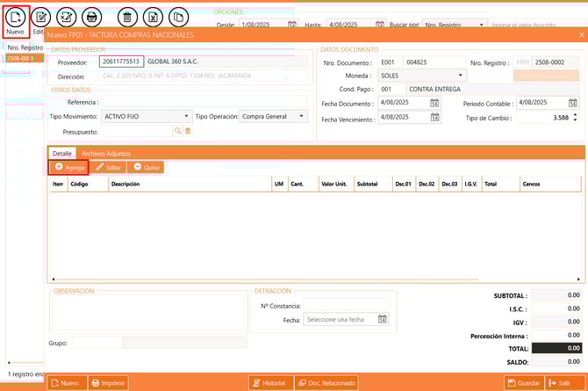
Task: Click the Nº Constancia input field
Action: 346,306
